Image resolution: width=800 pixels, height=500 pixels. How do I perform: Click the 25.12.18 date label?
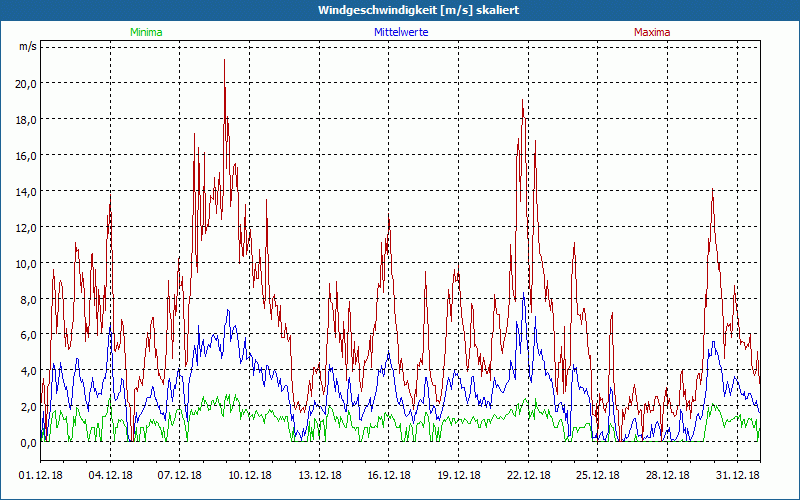point(598,475)
